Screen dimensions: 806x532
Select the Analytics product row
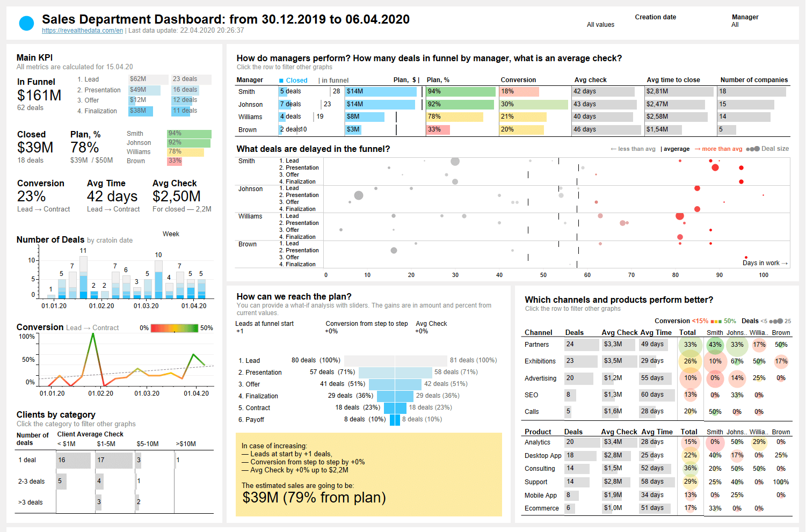(x=657, y=442)
